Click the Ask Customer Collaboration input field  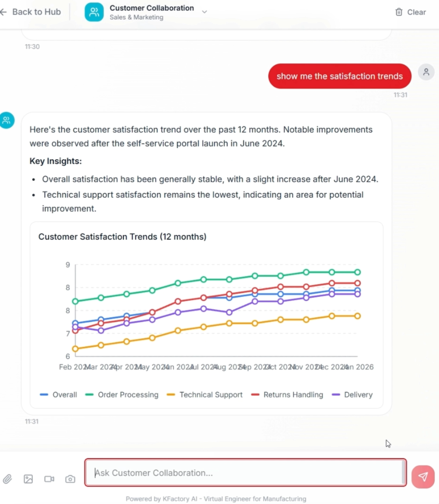coord(245,473)
